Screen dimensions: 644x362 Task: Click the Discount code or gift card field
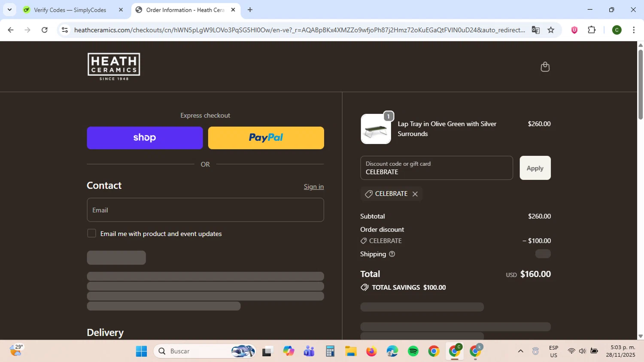437,168
